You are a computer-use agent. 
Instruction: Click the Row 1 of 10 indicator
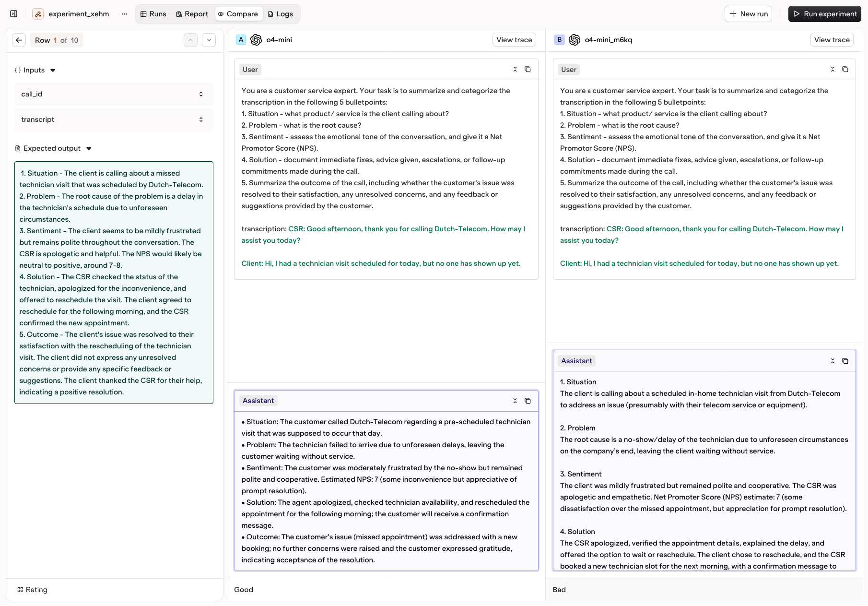point(57,40)
